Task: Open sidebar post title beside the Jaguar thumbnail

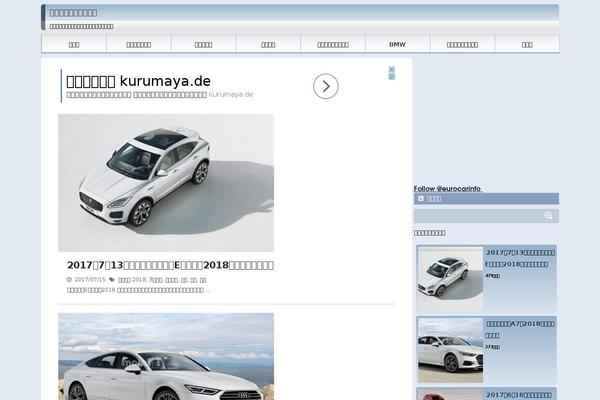Action: click(x=520, y=258)
